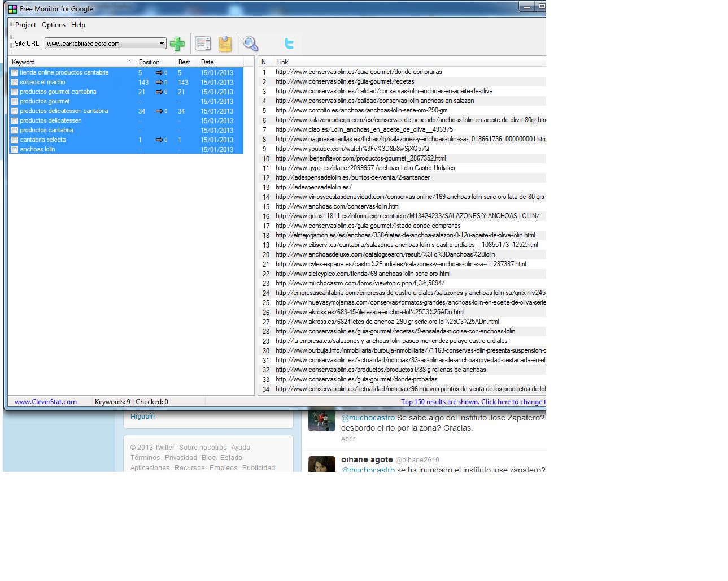Click the 'Ayuda' link in Twitter footer

(241, 448)
